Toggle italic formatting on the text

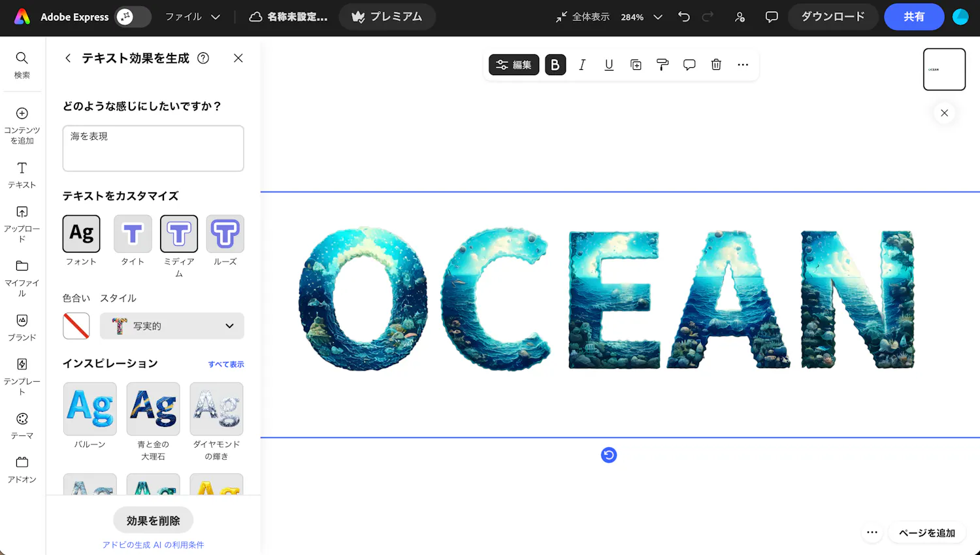[582, 65]
